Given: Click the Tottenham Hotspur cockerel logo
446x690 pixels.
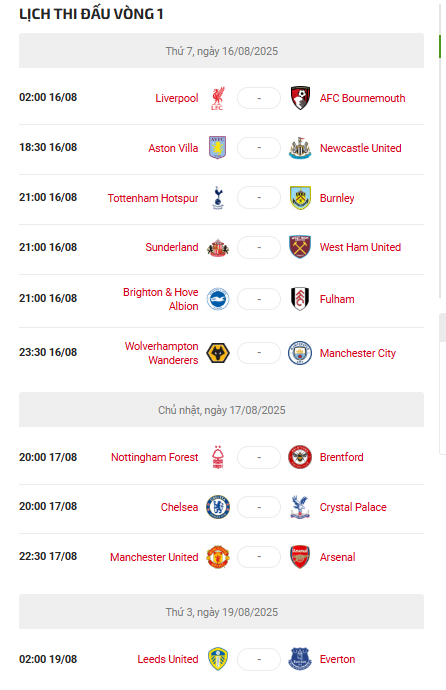Looking at the screenshot, I should click(x=218, y=198).
